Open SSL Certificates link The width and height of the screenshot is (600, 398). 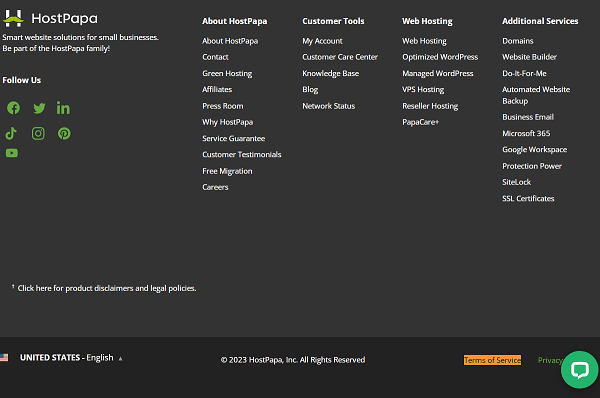point(528,199)
